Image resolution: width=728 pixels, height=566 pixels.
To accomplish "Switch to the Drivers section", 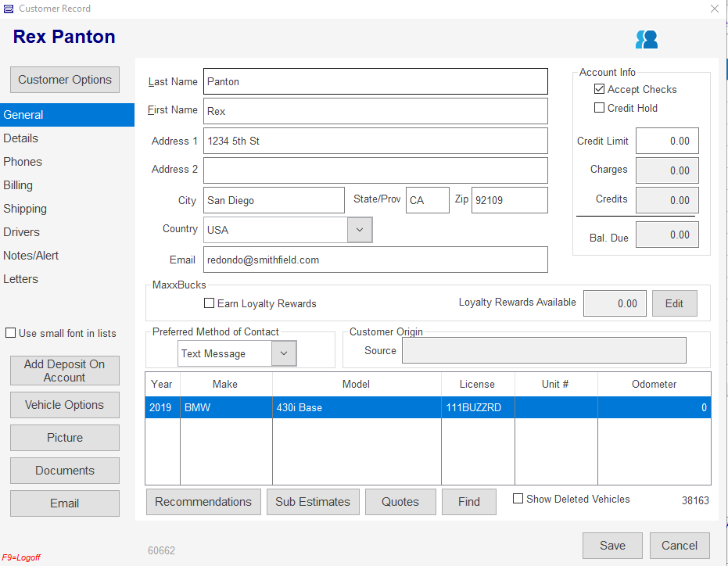I will click(x=67, y=232).
